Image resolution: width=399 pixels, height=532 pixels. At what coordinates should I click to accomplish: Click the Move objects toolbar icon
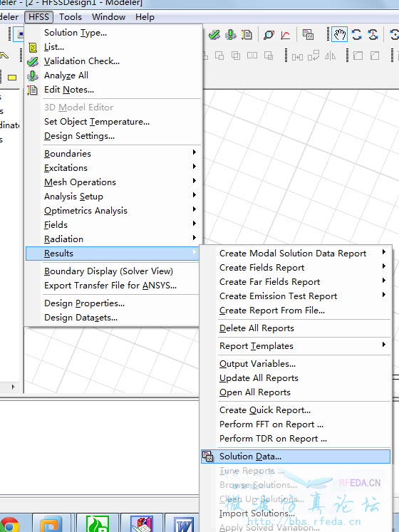click(x=297, y=56)
